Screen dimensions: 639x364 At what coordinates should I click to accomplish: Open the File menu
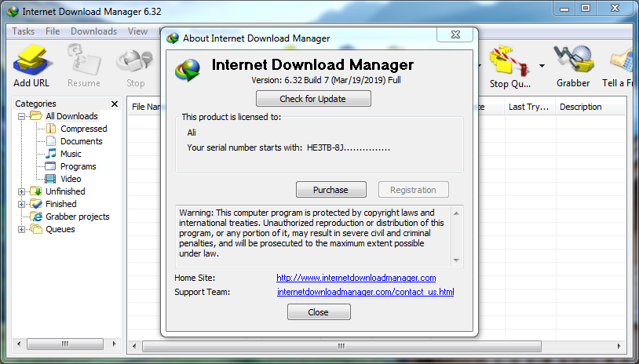[x=53, y=31]
